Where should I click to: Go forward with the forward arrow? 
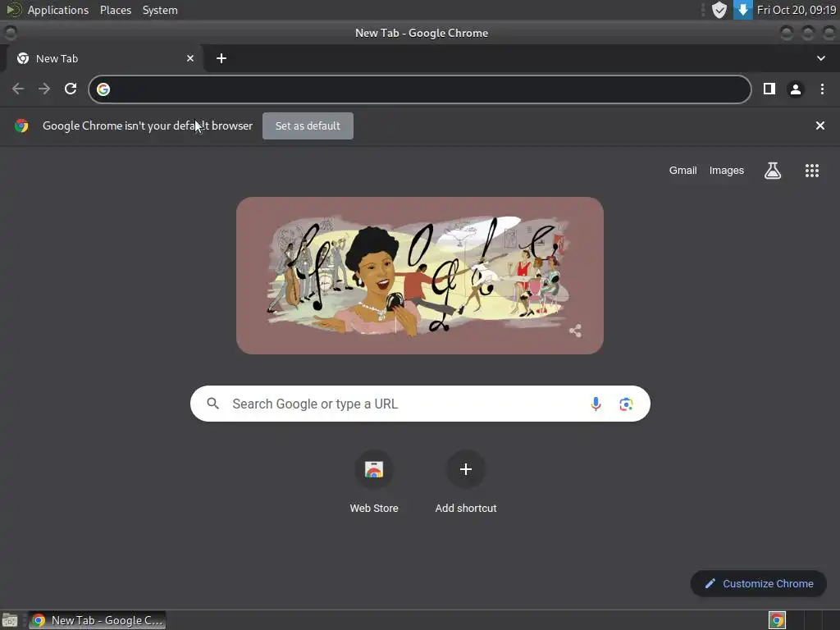coord(44,89)
